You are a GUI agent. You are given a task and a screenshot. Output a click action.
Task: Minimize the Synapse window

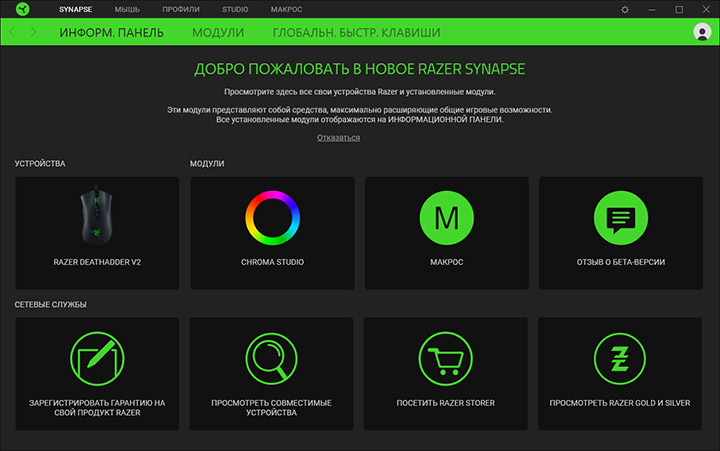coord(652,9)
